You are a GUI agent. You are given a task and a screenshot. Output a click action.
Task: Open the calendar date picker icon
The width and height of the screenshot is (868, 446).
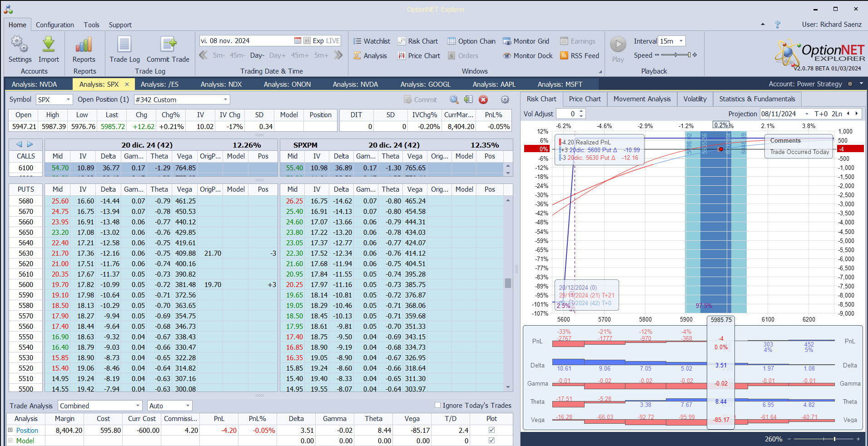(x=298, y=41)
